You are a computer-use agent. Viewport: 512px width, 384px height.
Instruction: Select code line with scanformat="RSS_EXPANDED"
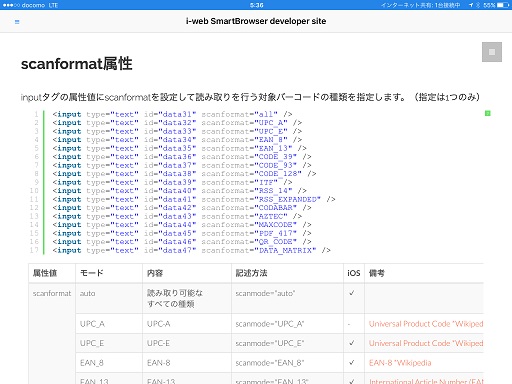pyautogui.click(x=194, y=199)
